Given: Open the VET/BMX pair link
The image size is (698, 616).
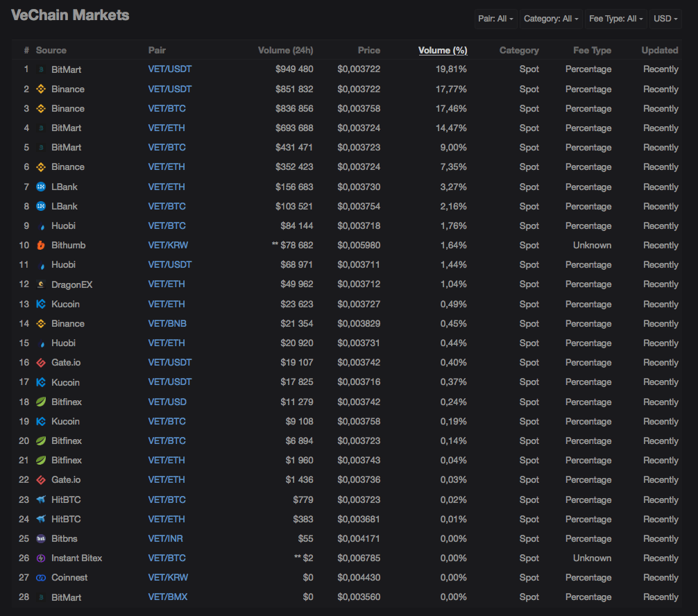Looking at the screenshot, I should 168,597.
